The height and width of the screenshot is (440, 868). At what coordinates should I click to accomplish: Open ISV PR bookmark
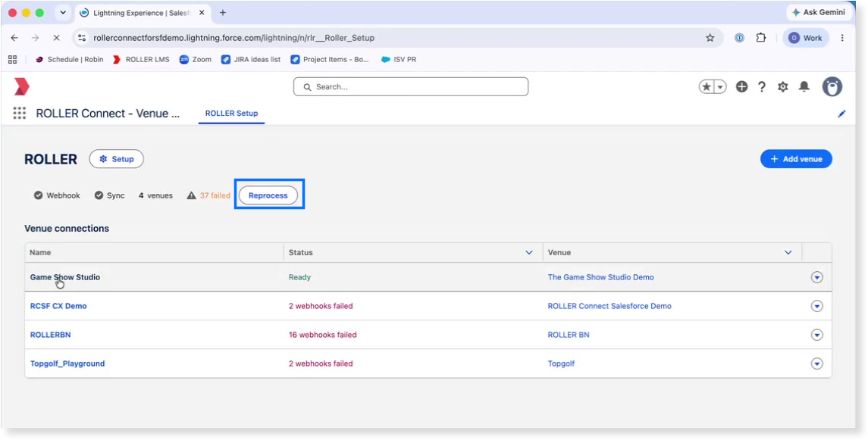pos(399,59)
